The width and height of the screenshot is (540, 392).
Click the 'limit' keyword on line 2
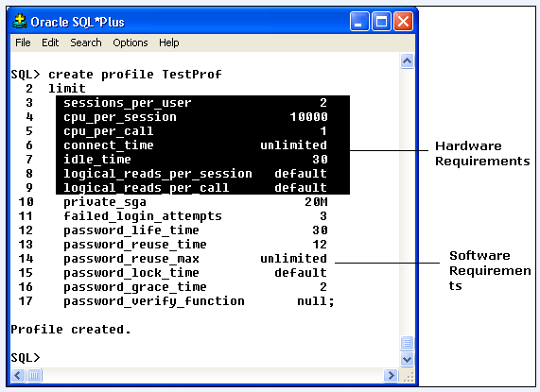(x=67, y=89)
